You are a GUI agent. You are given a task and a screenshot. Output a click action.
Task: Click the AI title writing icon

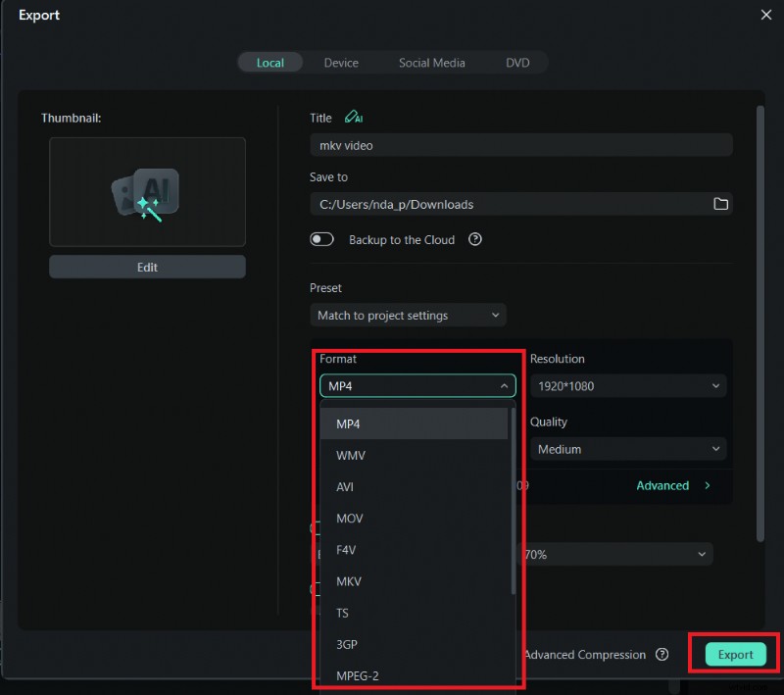(354, 117)
